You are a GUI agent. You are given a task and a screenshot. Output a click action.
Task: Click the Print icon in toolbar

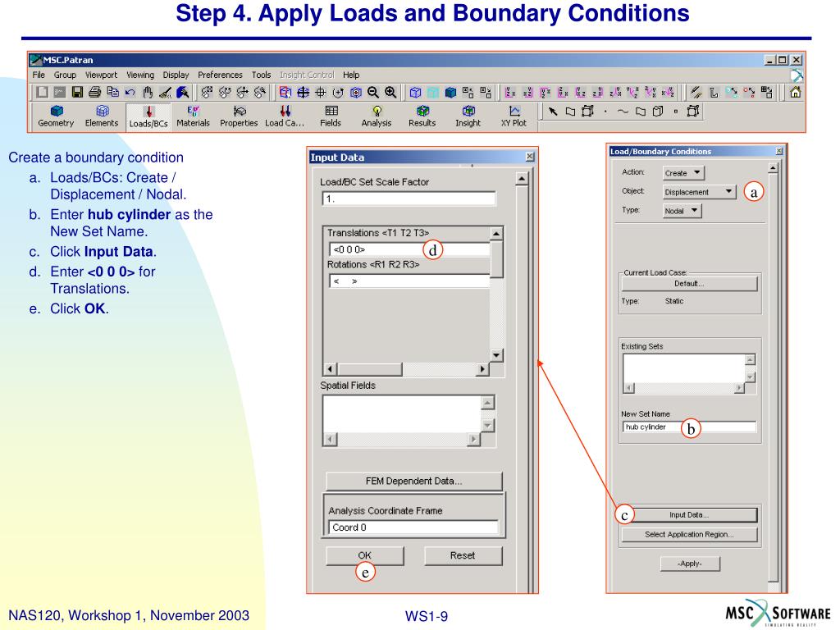pos(95,92)
